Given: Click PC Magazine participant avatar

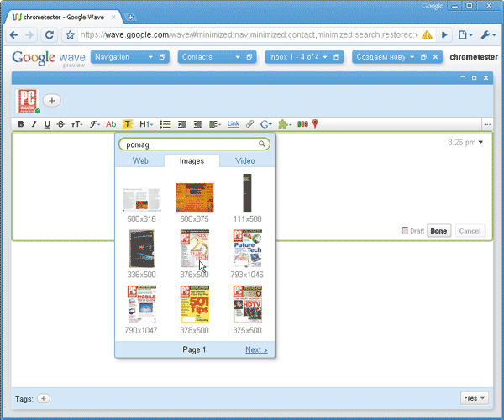Looking at the screenshot, I should [x=28, y=101].
